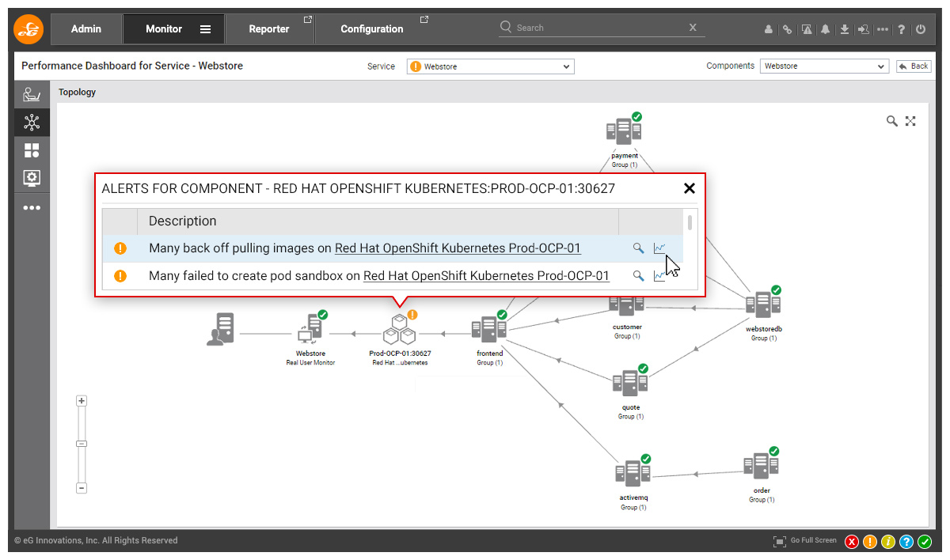Click magnifier icon for failed pod sandbox alert
Image resolution: width=950 pixels, height=560 pixels.
(638, 276)
